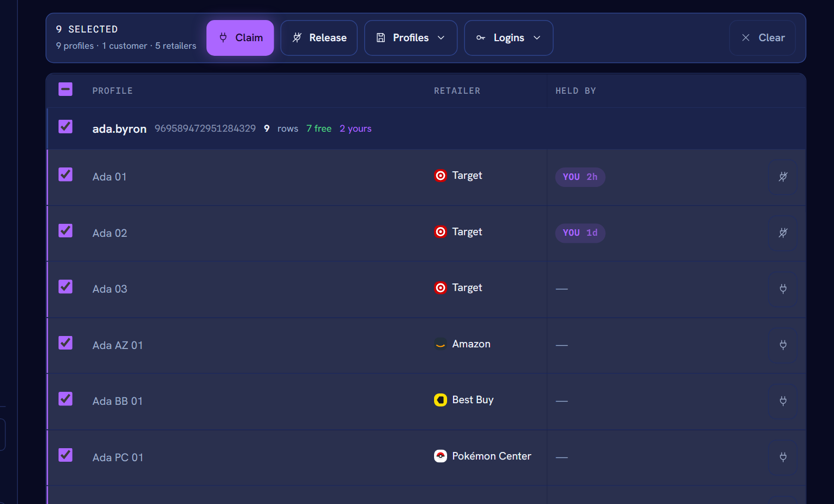Click the Best Buy retailer label

click(x=473, y=400)
